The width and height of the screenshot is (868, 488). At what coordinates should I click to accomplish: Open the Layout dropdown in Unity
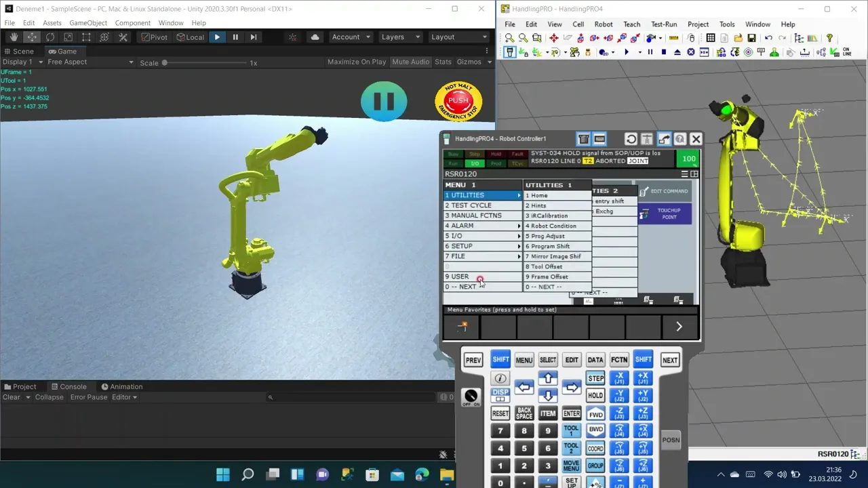(x=458, y=37)
